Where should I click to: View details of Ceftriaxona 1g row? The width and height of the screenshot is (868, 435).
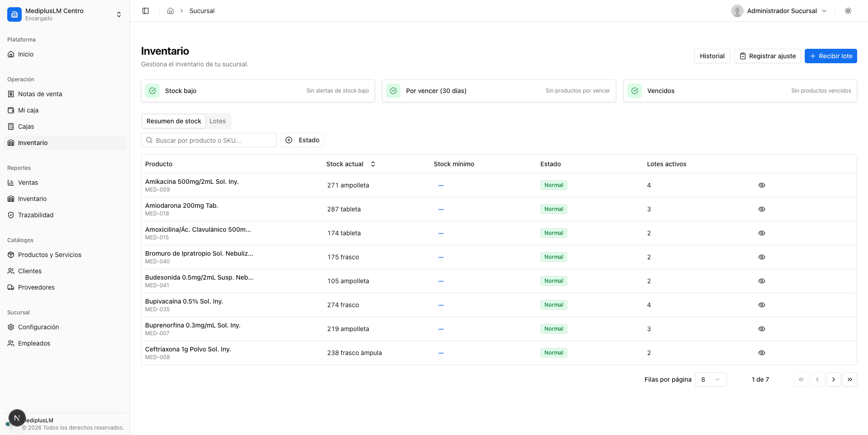click(x=762, y=353)
